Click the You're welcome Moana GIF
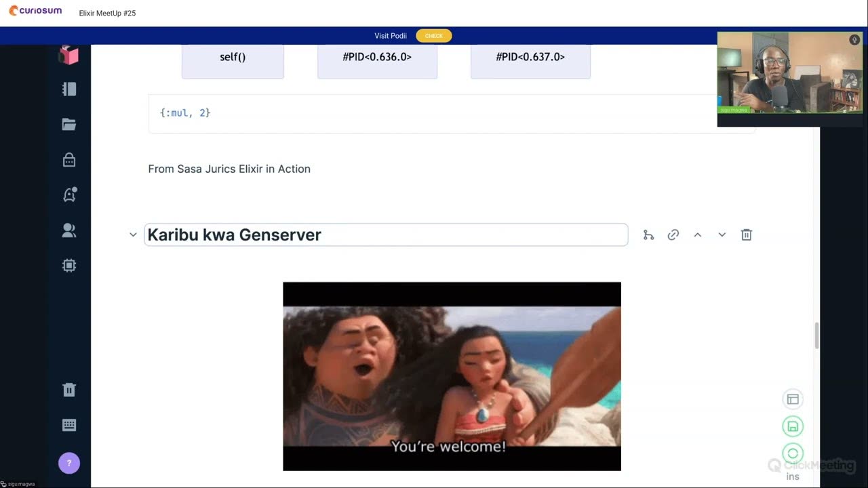868x488 pixels. click(x=452, y=376)
